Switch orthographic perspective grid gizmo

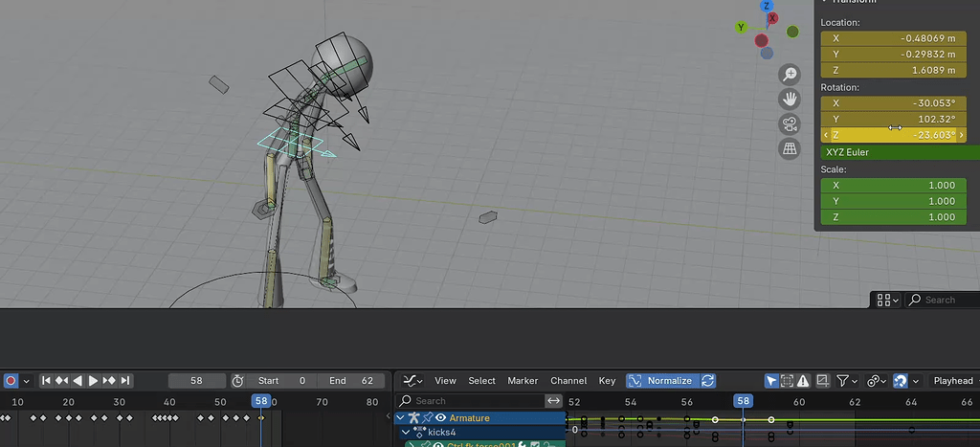(790, 148)
